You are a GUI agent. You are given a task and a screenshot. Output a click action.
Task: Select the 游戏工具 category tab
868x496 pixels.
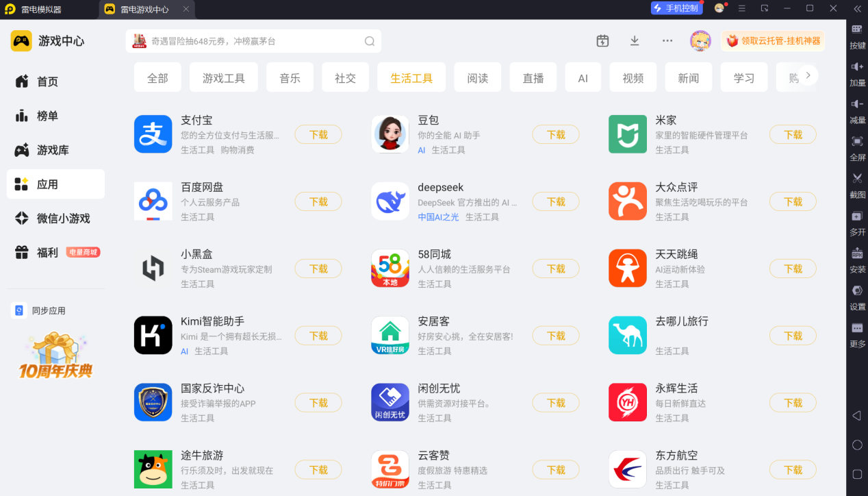pyautogui.click(x=224, y=77)
